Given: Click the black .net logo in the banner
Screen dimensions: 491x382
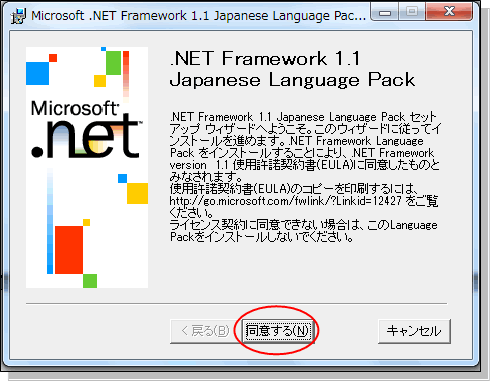Looking at the screenshot, I should (86, 137).
